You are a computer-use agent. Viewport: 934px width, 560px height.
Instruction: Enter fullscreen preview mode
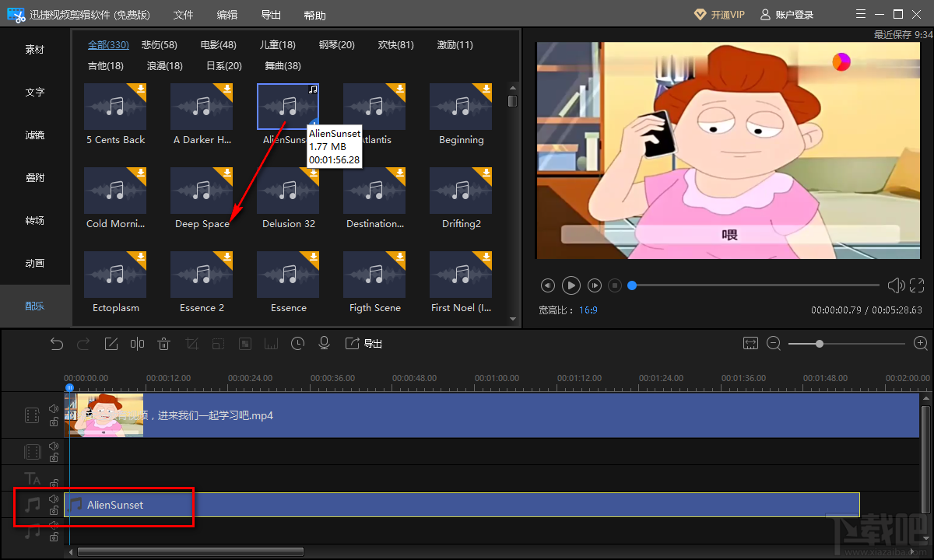[917, 285]
